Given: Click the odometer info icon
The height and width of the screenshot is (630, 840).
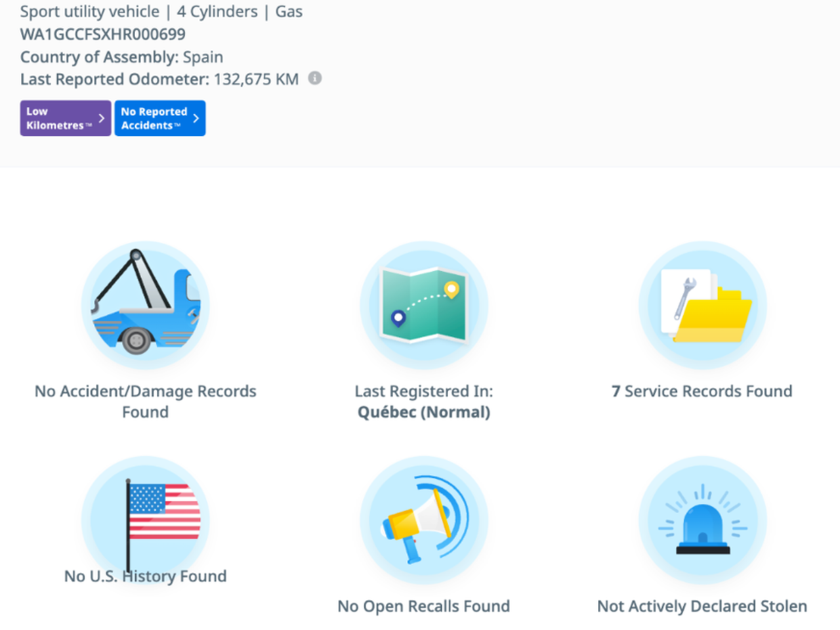Looking at the screenshot, I should (315, 78).
